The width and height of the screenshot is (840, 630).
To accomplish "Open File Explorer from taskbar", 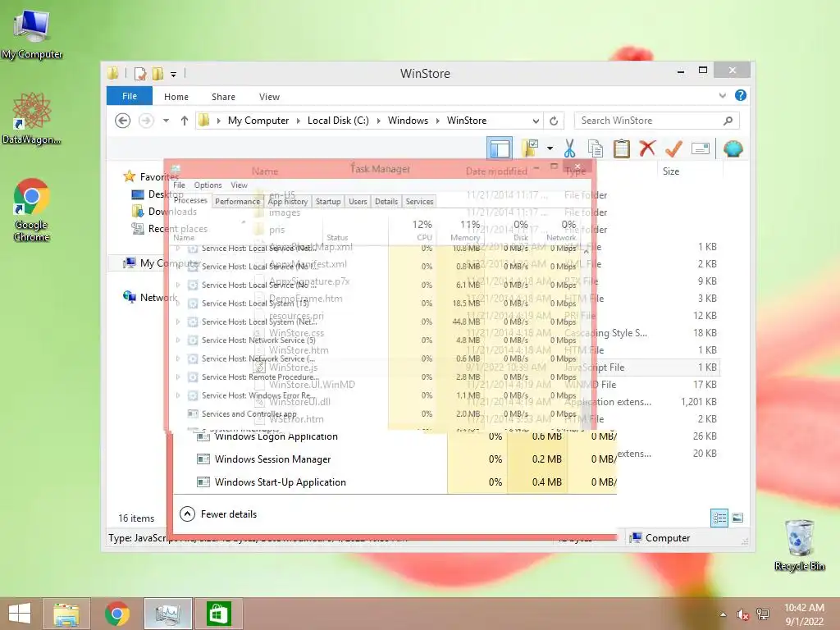I will point(66,614).
